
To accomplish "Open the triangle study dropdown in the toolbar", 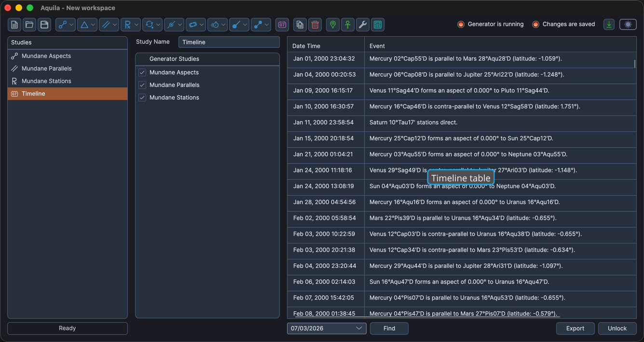I will click(87, 25).
